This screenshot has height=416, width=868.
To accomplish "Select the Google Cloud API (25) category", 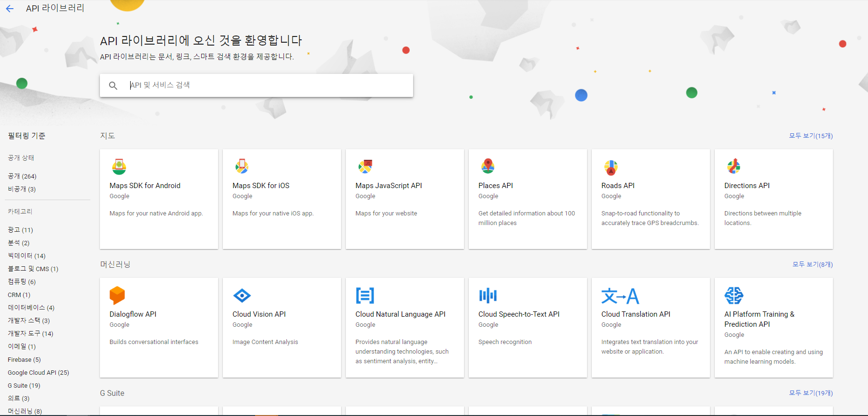I will (x=38, y=372).
